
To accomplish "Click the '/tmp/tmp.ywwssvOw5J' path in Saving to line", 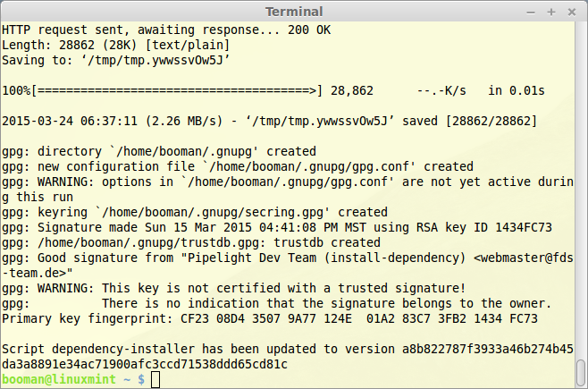I will tap(155, 61).
